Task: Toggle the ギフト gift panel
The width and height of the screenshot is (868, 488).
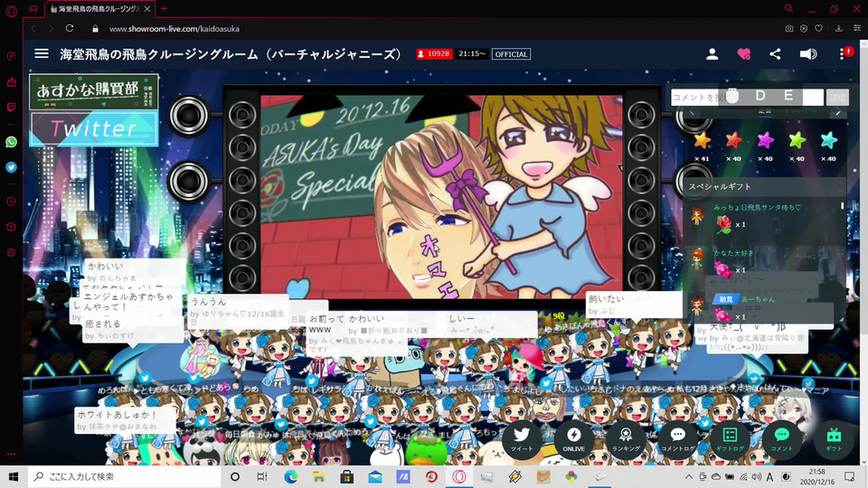Action: point(834,439)
